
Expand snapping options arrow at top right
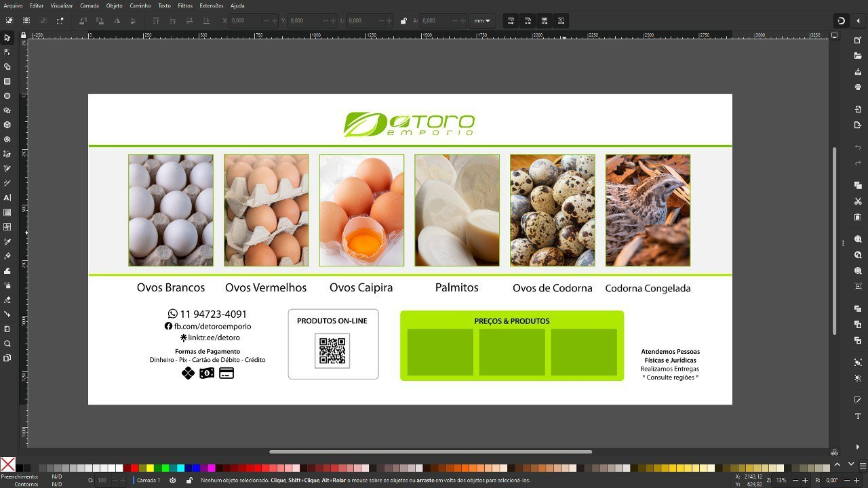857,21
